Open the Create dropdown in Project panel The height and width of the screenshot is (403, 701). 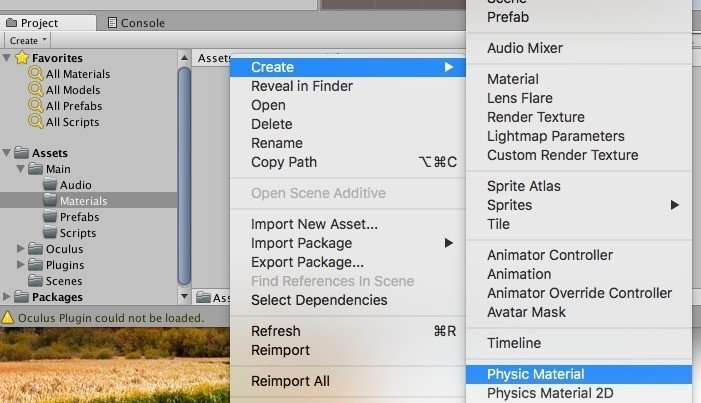tap(28, 40)
